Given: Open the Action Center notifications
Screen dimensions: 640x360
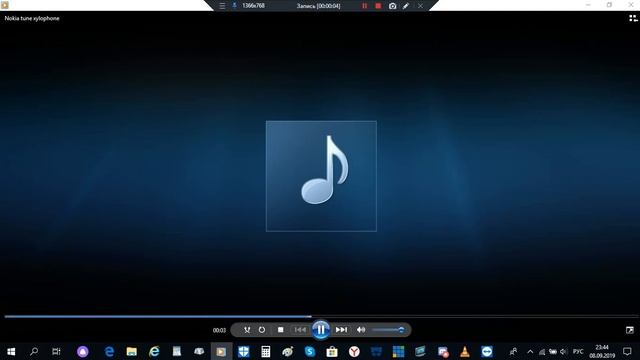Looking at the screenshot, I should (627, 351).
